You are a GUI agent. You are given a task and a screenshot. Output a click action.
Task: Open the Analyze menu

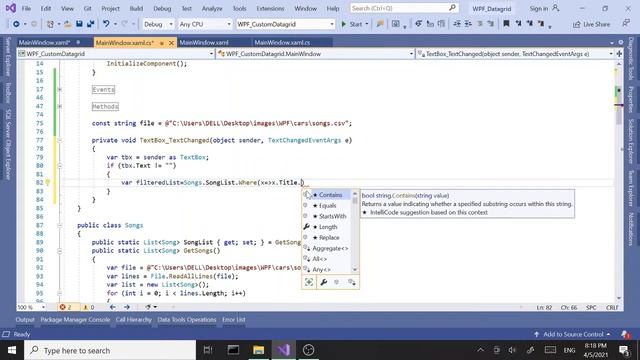(212, 9)
